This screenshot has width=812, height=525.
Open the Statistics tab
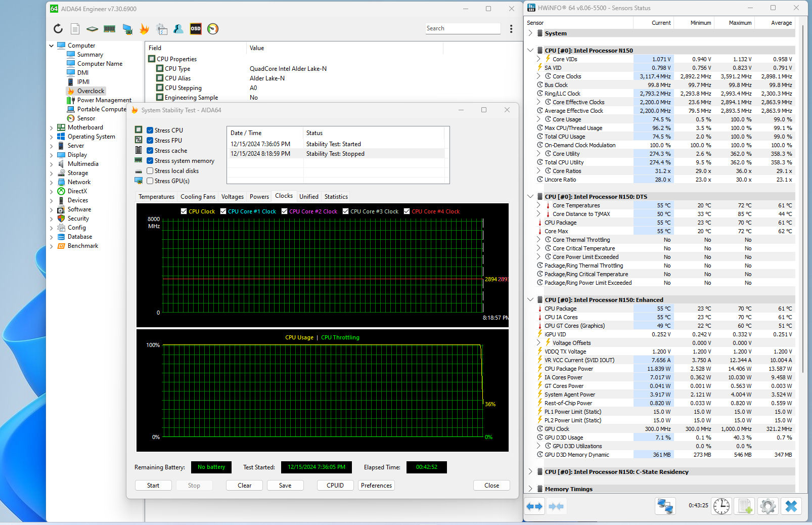(336, 197)
